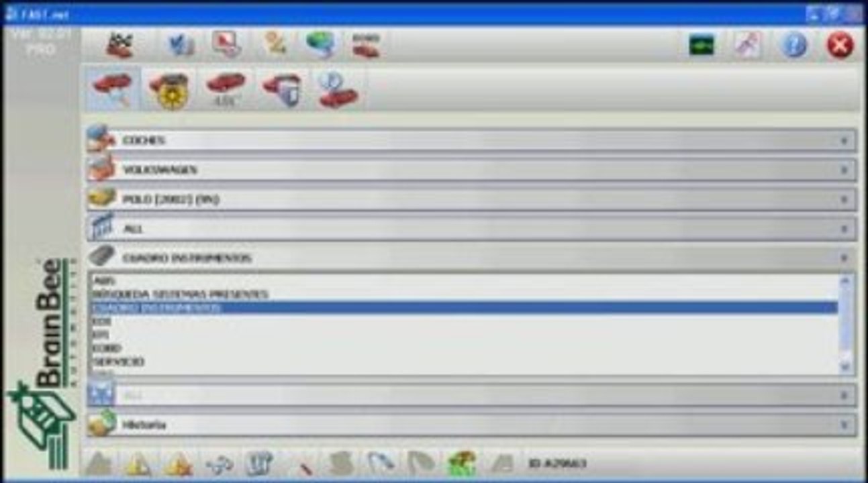Click the POLO model row icon
Screen dimensions: 868x483
[x=101, y=198]
